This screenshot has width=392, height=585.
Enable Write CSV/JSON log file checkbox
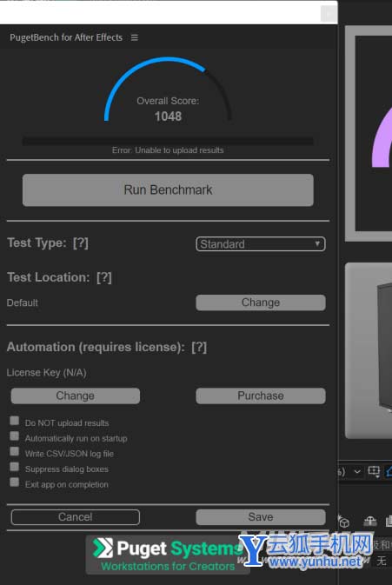(x=15, y=451)
